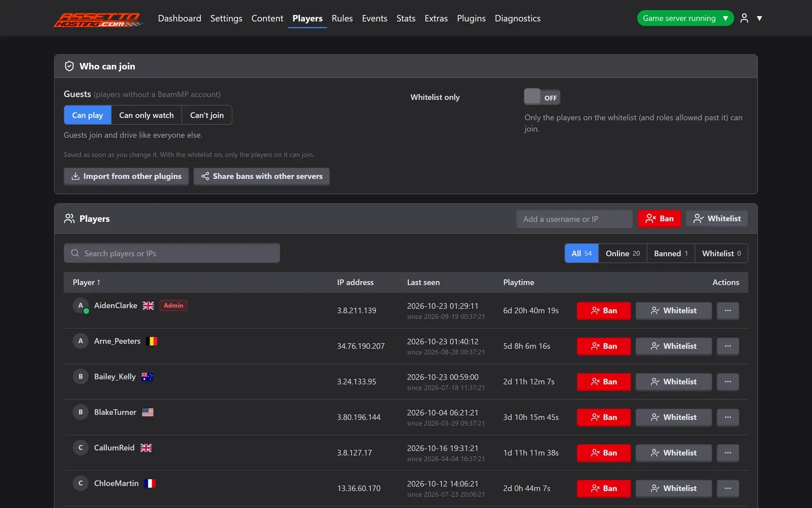Click the US flag next to BlakeTurner
This screenshot has width=812, height=508.
pyautogui.click(x=148, y=412)
